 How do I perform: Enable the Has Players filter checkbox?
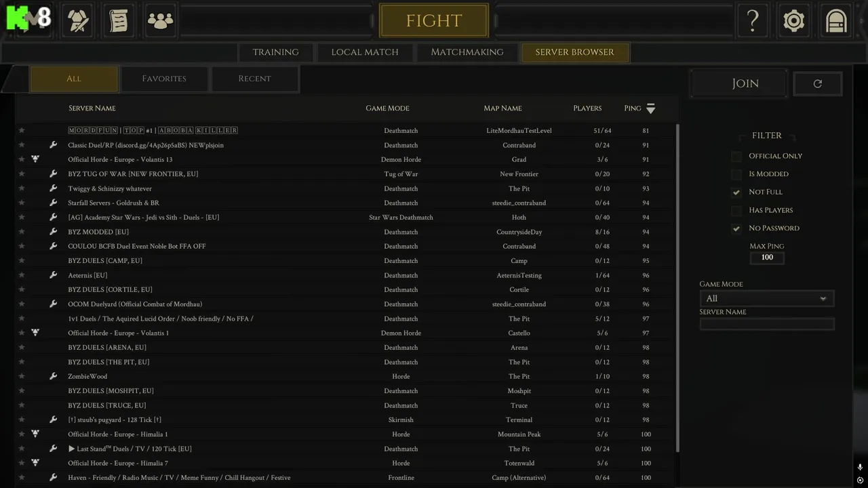tap(736, 210)
